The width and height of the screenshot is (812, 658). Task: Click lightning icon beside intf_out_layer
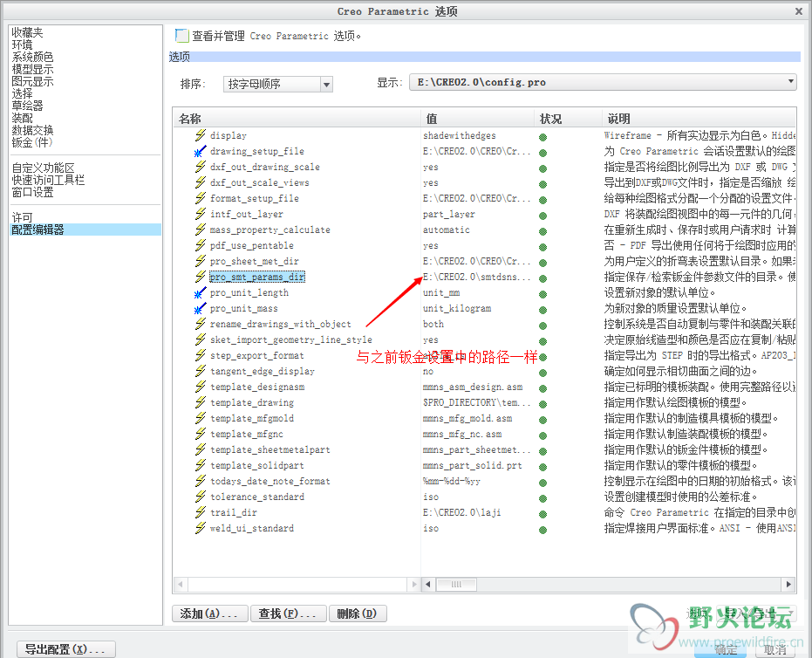tap(201, 214)
